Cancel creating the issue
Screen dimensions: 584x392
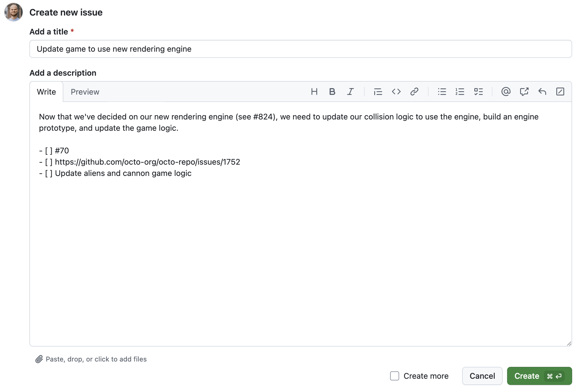click(482, 376)
